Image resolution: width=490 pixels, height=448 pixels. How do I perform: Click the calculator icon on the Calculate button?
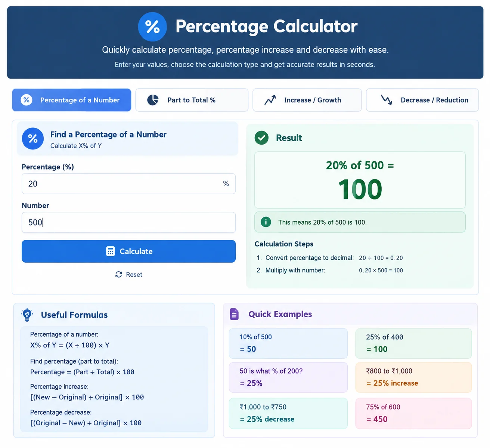111,251
